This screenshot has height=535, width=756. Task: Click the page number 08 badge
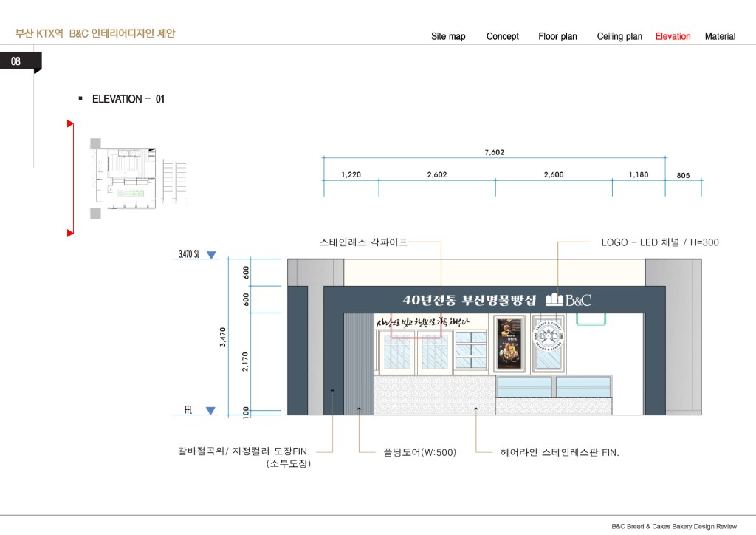pyautogui.click(x=18, y=61)
